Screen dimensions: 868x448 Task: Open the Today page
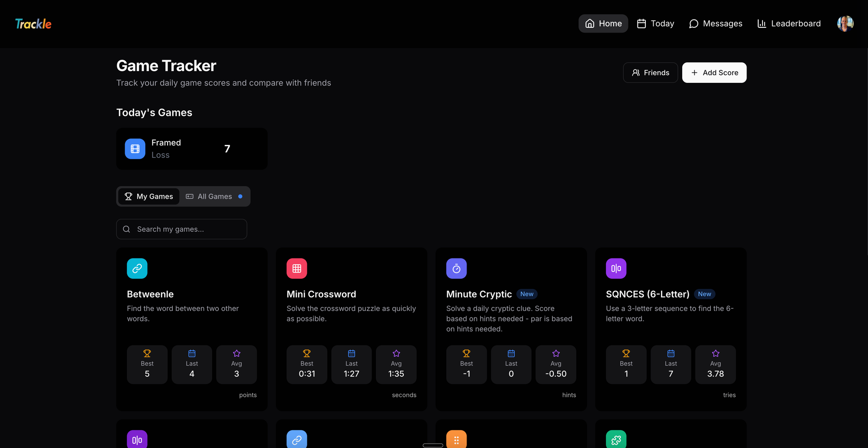coord(655,24)
